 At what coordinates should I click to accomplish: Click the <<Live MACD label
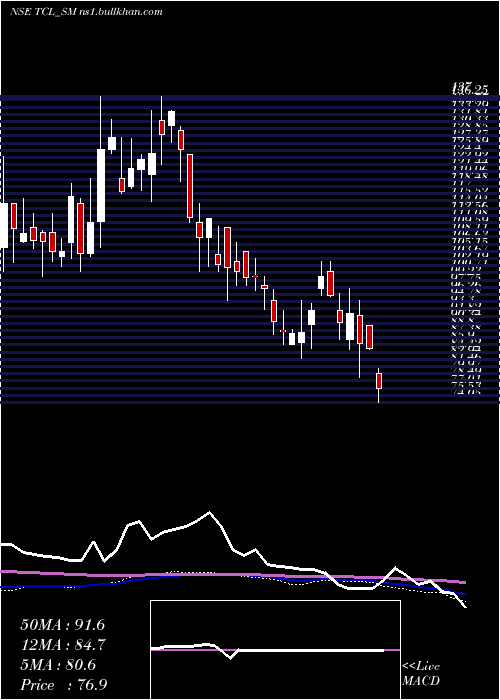pos(421,674)
